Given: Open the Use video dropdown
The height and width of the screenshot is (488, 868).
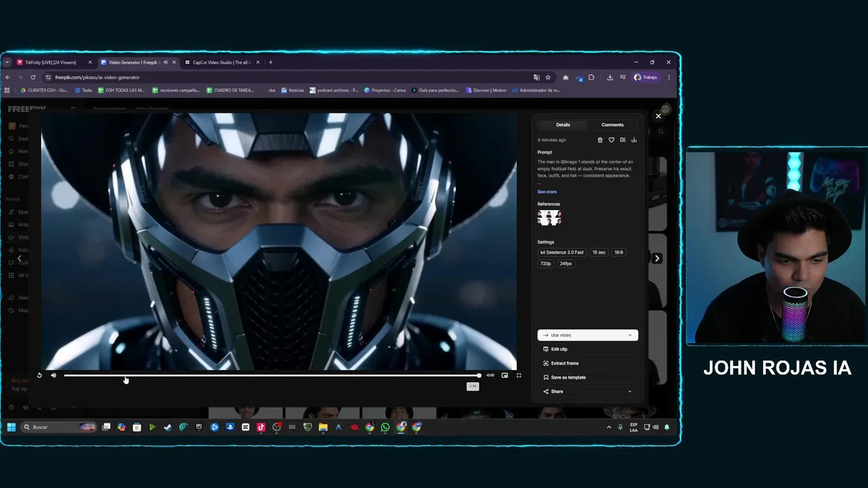Looking at the screenshot, I should pyautogui.click(x=587, y=335).
